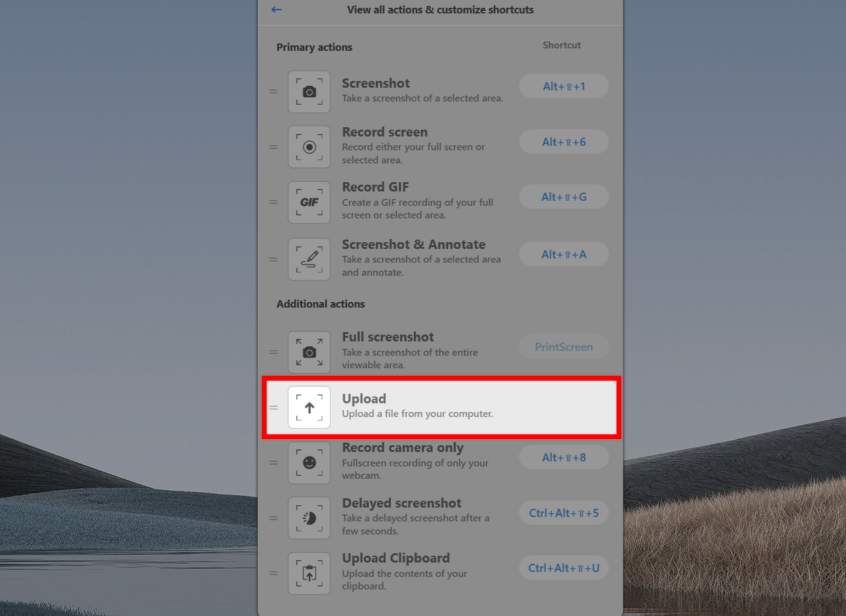Screen dimensions: 846x616
Task: Edit the Ctrl+Alt+Shift+U clipboard upload shortcut
Action: coord(564,568)
